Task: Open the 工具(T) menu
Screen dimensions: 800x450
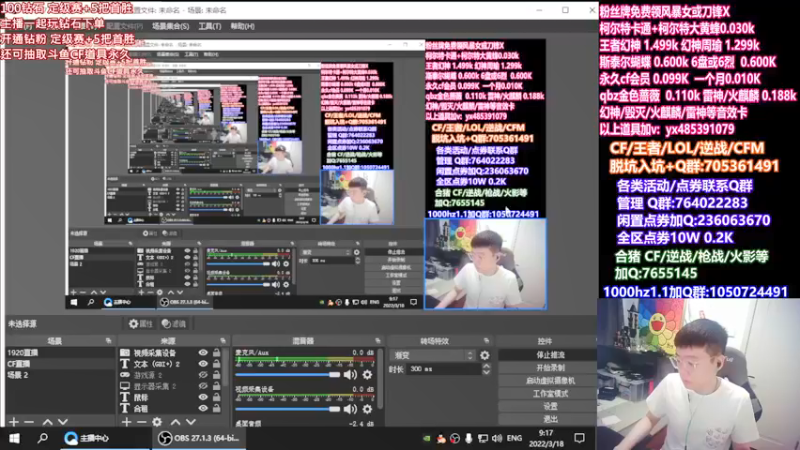Action: 210,26
